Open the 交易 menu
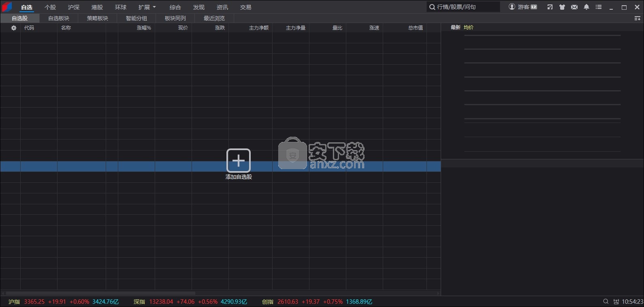644x307 pixels. coord(246,7)
